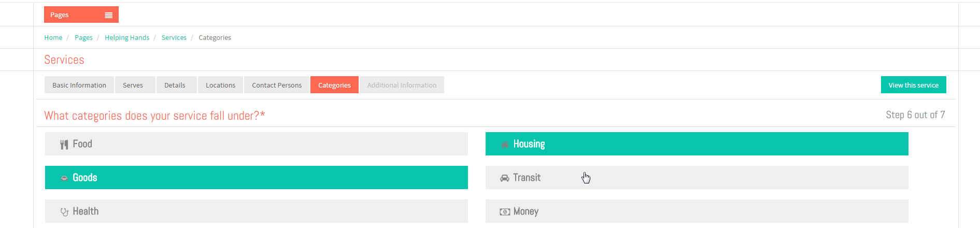Go to the Home breadcrumb link
Image resolution: width=980 pixels, height=228 pixels.
(53, 38)
